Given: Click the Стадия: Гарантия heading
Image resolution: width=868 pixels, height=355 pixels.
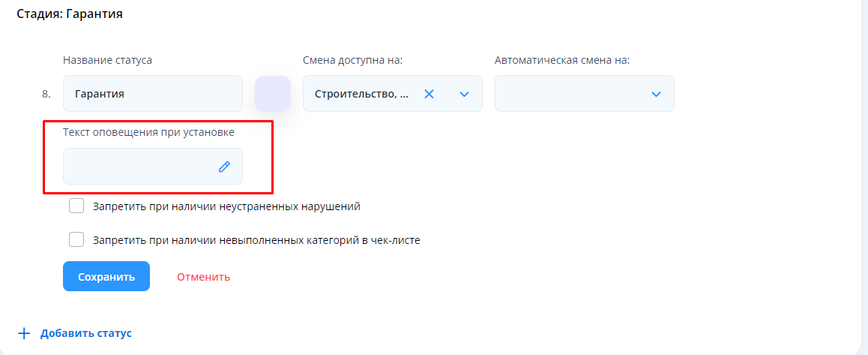Looking at the screenshot, I should (70, 14).
